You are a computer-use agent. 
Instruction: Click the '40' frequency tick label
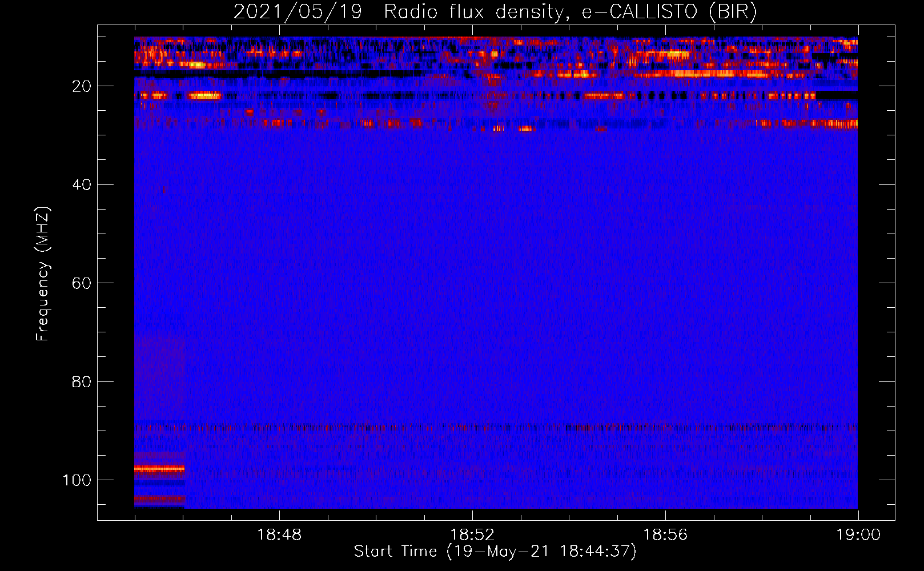(x=82, y=185)
